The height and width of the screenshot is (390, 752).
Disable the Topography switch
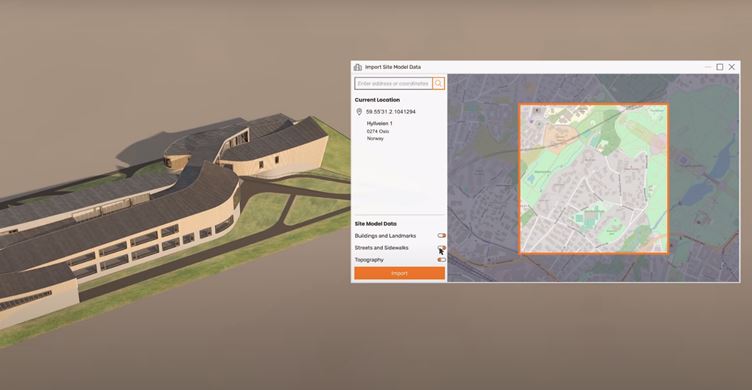tap(442, 260)
